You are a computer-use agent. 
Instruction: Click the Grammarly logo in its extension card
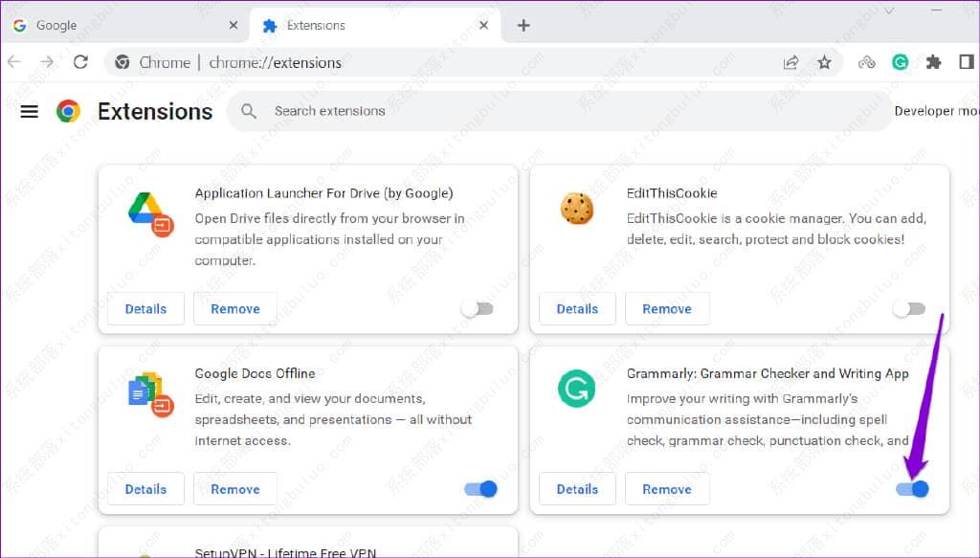pyautogui.click(x=576, y=389)
